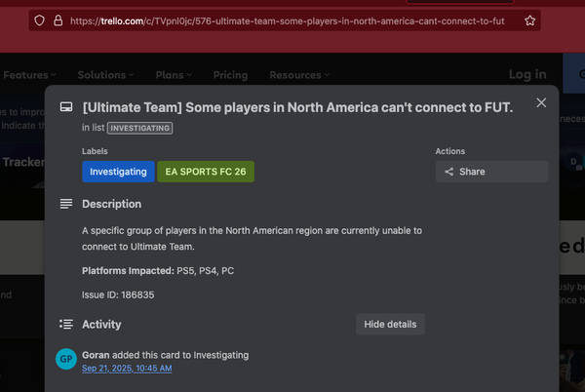
Task: Expand the Plans dropdown
Action: coord(174,75)
